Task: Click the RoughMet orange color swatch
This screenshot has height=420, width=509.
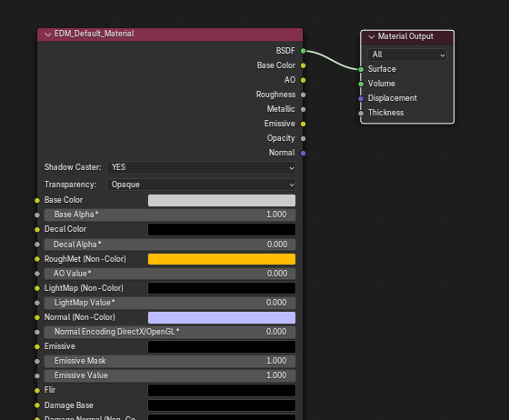Action: [x=222, y=259]
